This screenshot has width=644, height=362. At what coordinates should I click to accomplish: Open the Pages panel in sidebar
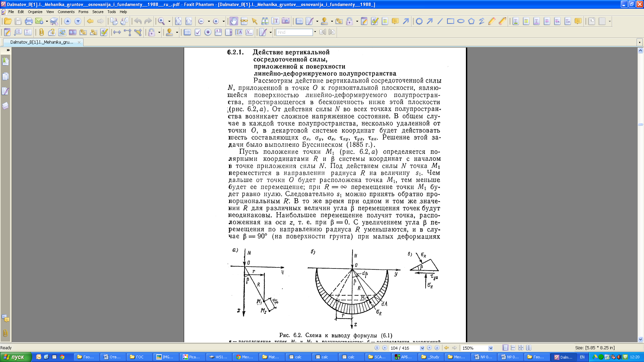(x=5, y=77)
